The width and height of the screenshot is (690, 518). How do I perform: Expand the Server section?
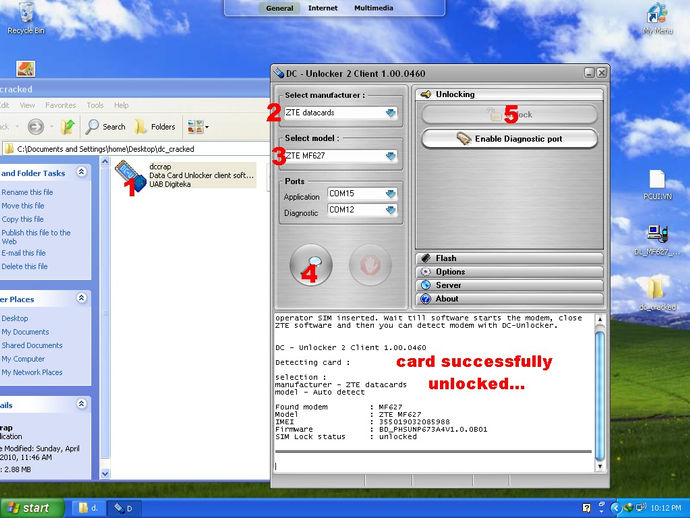[x=509, y=285]
